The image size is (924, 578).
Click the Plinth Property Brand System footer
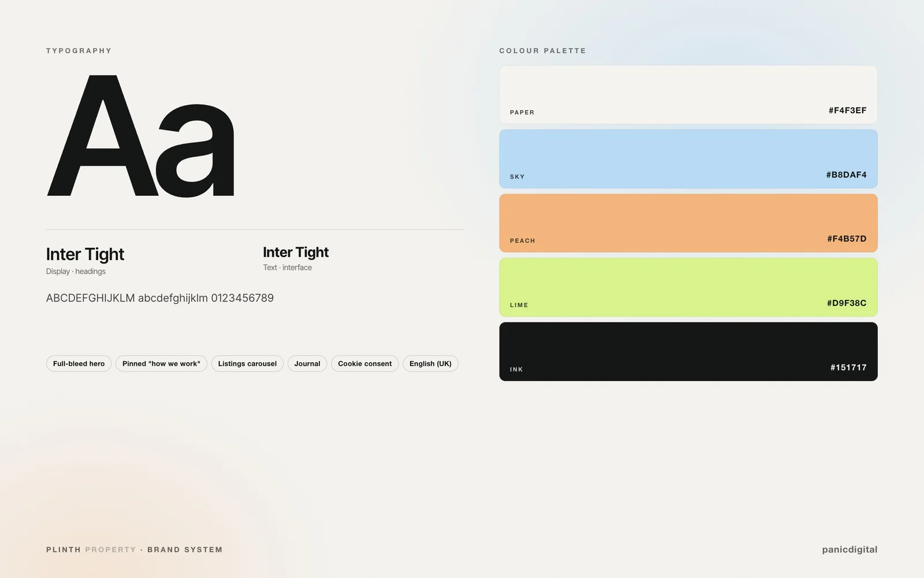point(134,550)
